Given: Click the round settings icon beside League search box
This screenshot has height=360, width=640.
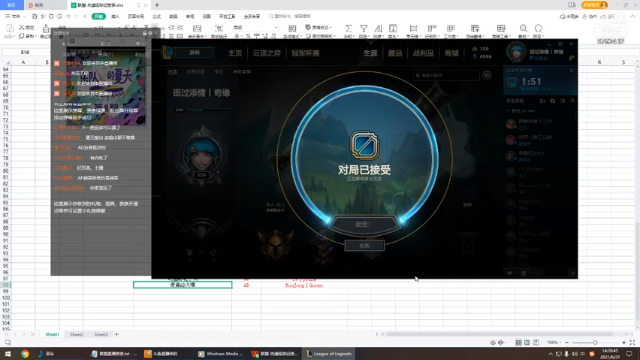Looking at the screenshot, I should (487, 75).
